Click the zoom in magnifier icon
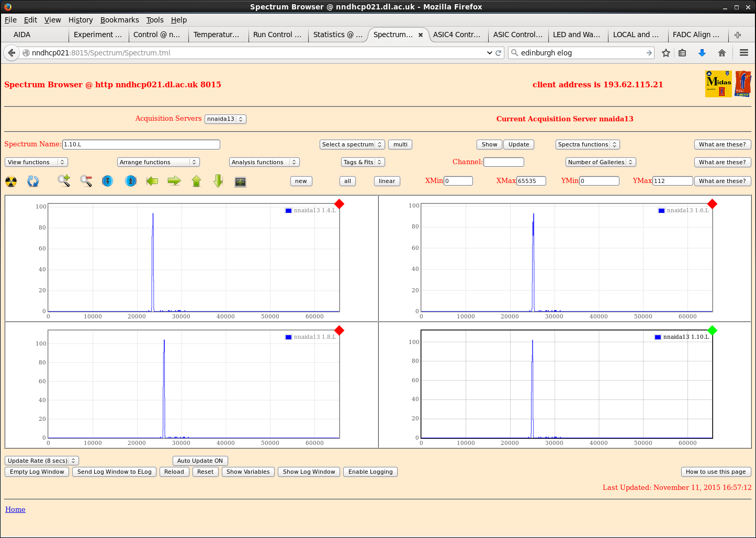 pos(64,181)
